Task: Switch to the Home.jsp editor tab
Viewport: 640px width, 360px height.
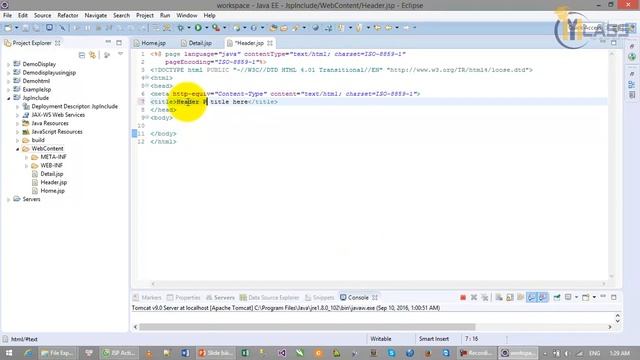Action: [149, 43]
